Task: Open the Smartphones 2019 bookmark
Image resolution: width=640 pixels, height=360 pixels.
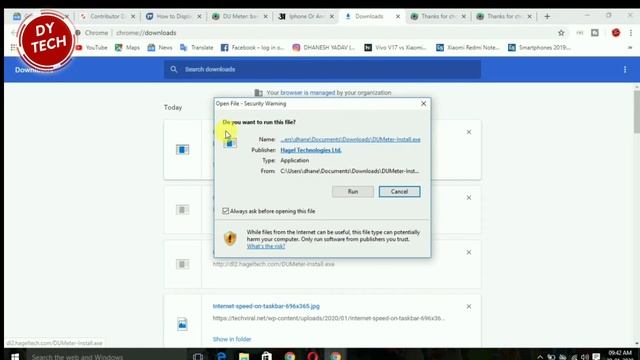Action: pos(540,48)
